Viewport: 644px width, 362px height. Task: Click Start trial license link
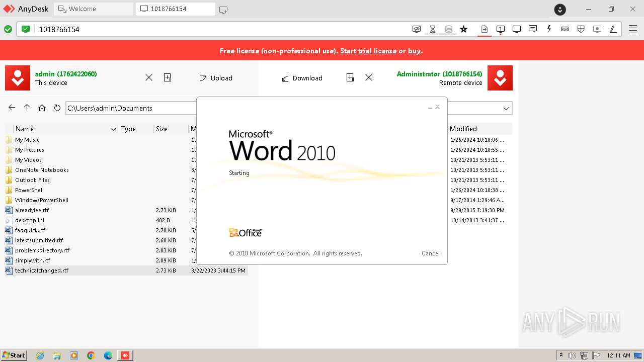click(x=368, y=51)
